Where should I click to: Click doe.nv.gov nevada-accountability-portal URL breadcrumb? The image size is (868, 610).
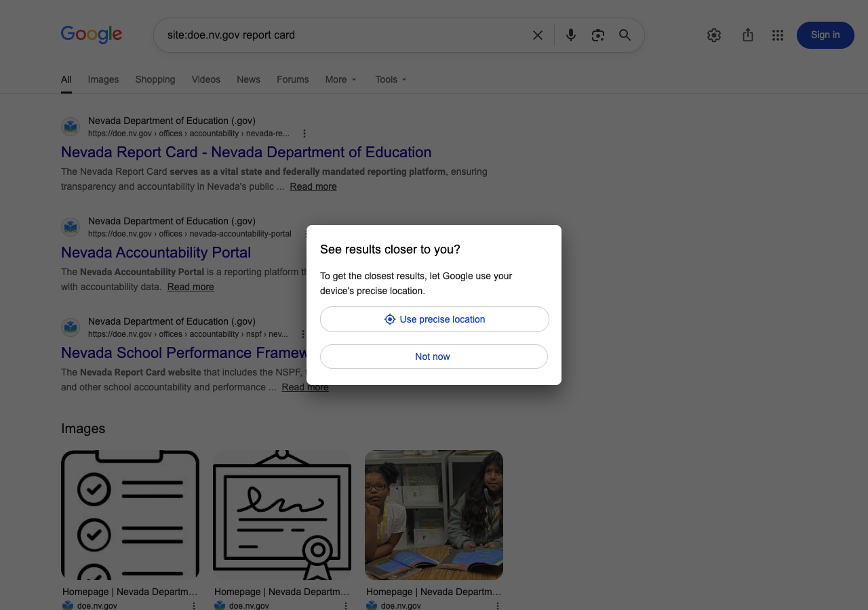pos(190,234)
